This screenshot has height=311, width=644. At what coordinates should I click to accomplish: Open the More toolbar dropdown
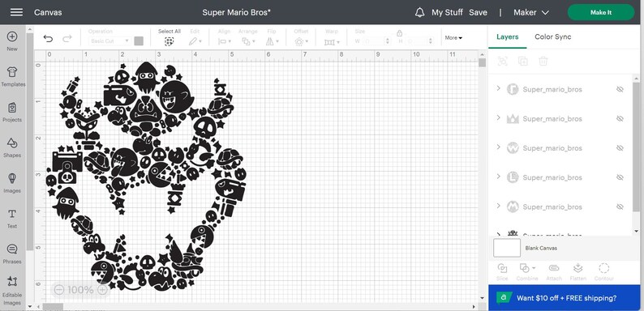pos(453,38)
